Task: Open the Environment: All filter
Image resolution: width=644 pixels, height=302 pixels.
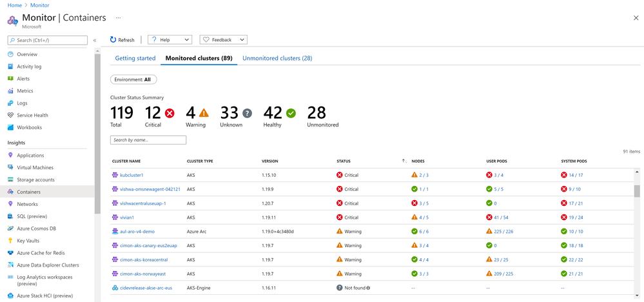Action: point(133,79)
